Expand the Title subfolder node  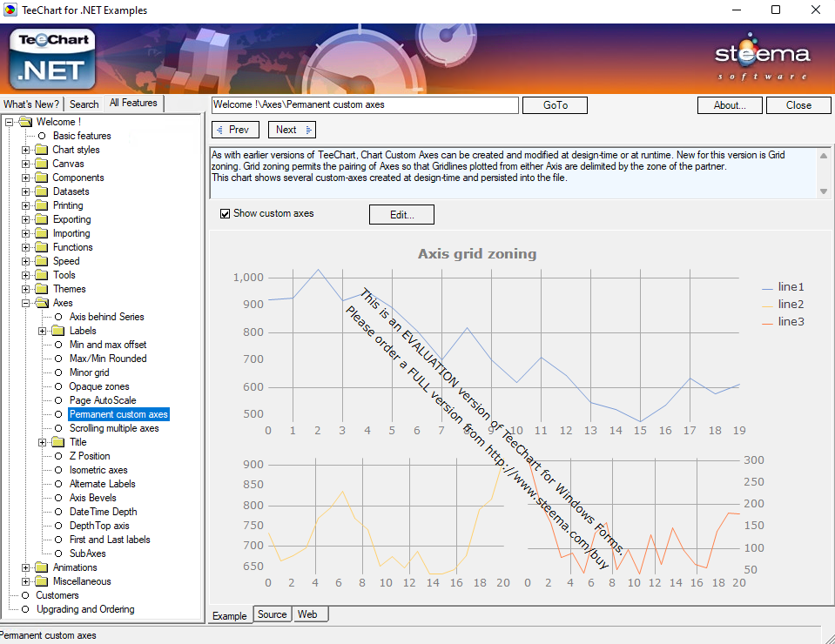coord(42,442)
